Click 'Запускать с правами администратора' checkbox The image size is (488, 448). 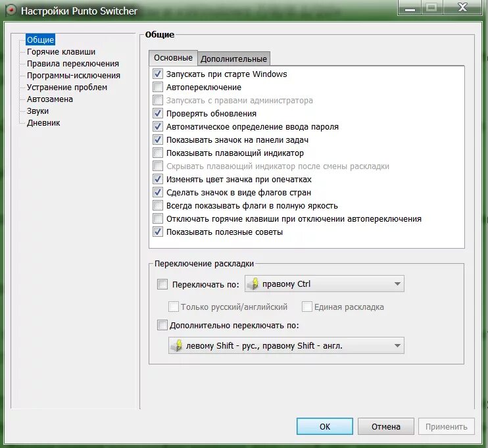pos(158,100)
